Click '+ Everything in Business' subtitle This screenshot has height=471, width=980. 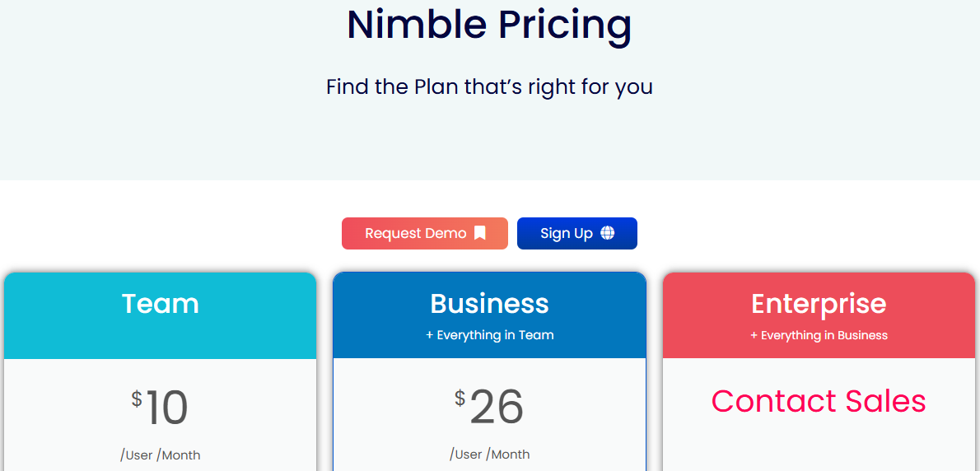819,335
